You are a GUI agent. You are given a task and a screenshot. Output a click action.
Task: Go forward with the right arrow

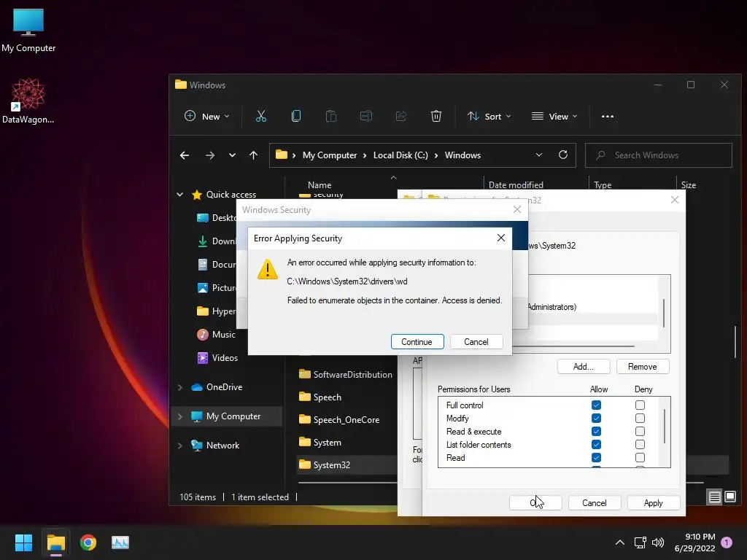209,155
